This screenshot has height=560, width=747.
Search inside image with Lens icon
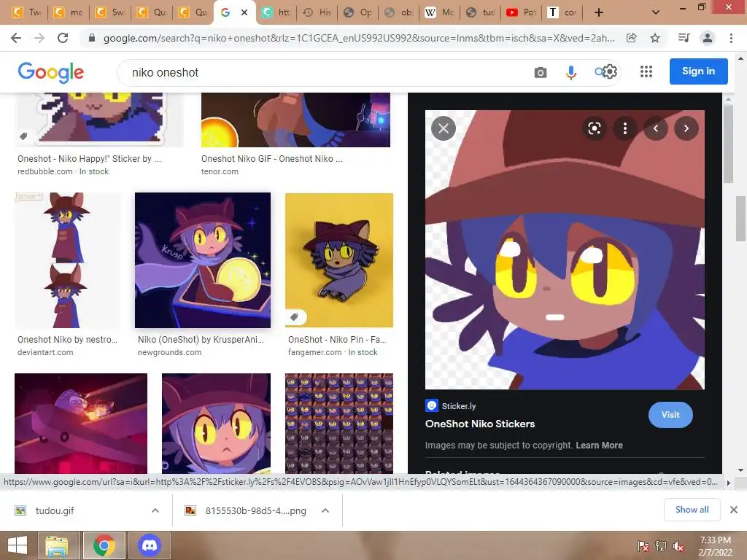594,128
